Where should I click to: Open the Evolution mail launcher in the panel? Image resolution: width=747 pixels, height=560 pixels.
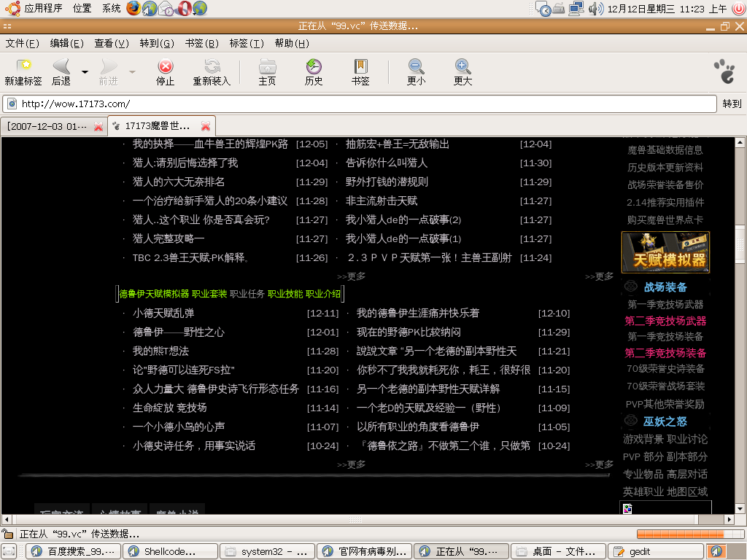click(x=166, y=8)
